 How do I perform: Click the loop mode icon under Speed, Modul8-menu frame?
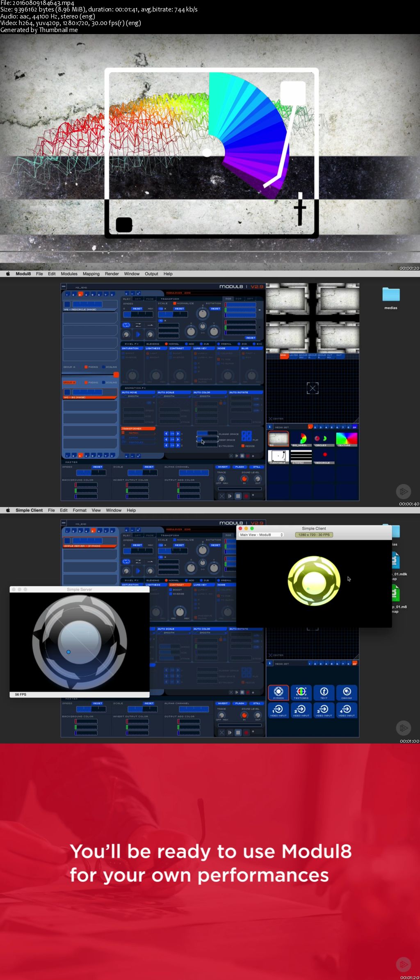click(x=126, y=325)
